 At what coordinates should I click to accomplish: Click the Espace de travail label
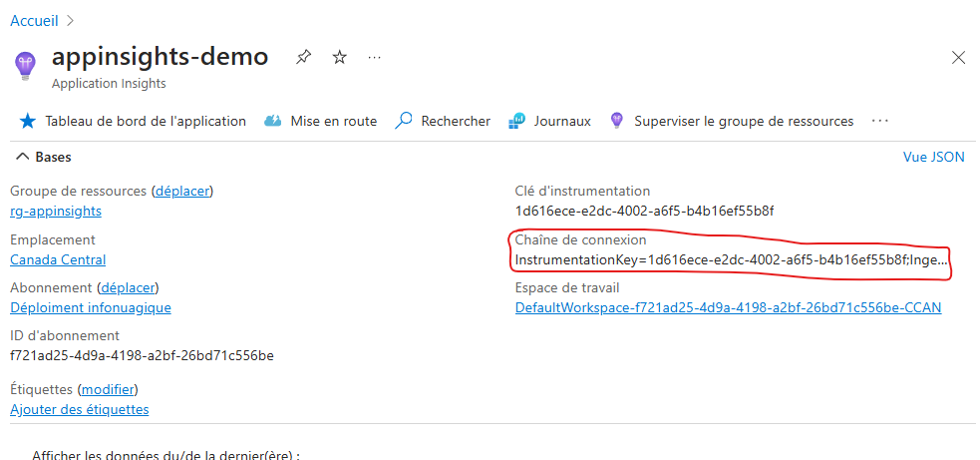pos(567,288)
